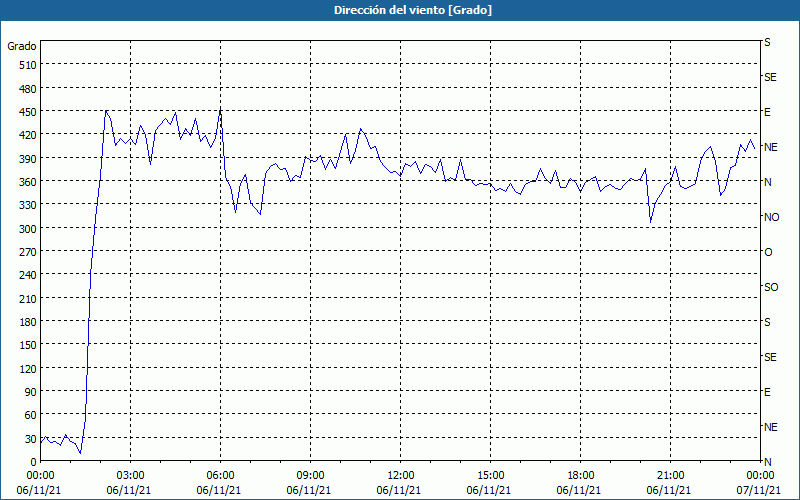Click the 12:00 time label
800x500 pixels.
point(401,476)
